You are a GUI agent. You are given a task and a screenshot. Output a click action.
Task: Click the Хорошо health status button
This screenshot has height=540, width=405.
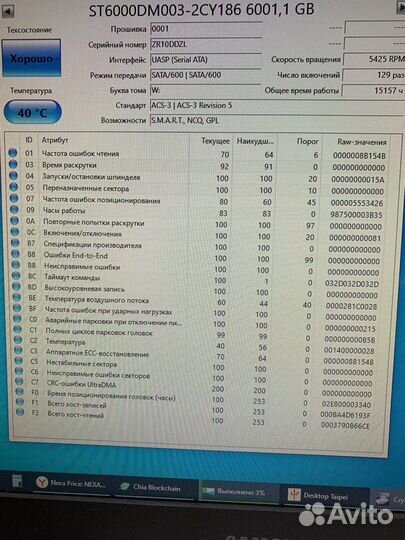pyautogui.click(x=31, y=58)
